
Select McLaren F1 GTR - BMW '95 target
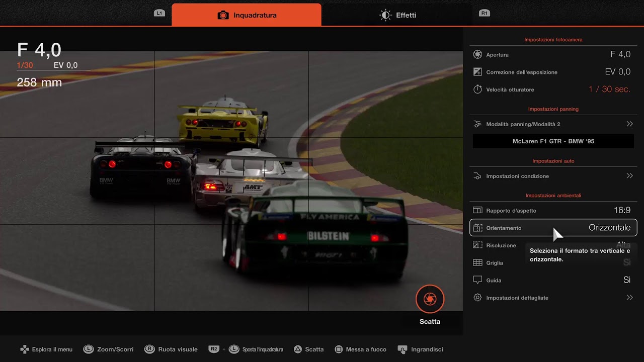point(553,141)
